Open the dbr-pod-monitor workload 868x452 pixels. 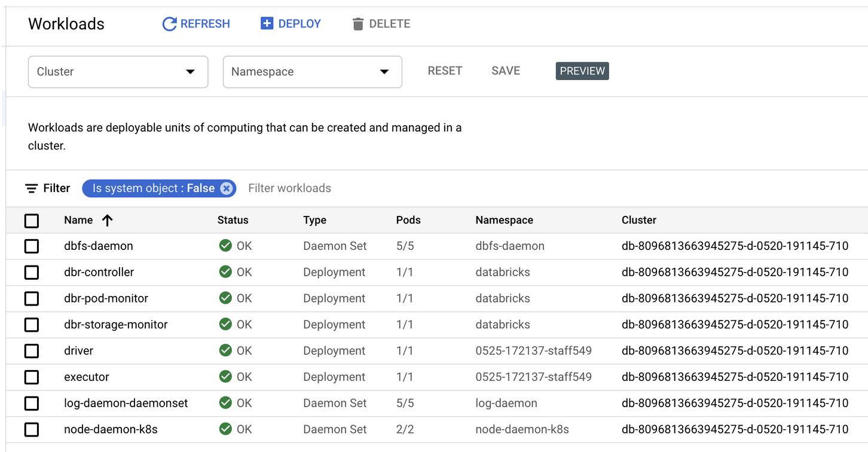click(x=106, y=298)
